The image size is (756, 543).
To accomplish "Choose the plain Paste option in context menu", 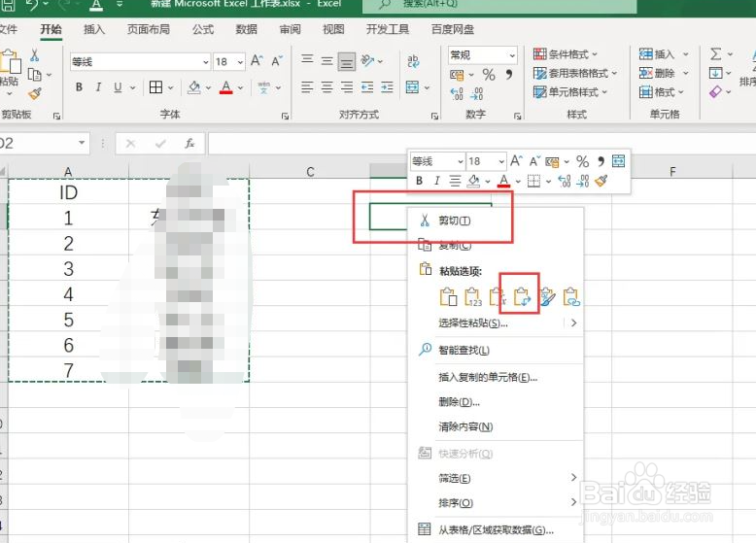I will tap(448, 297).
